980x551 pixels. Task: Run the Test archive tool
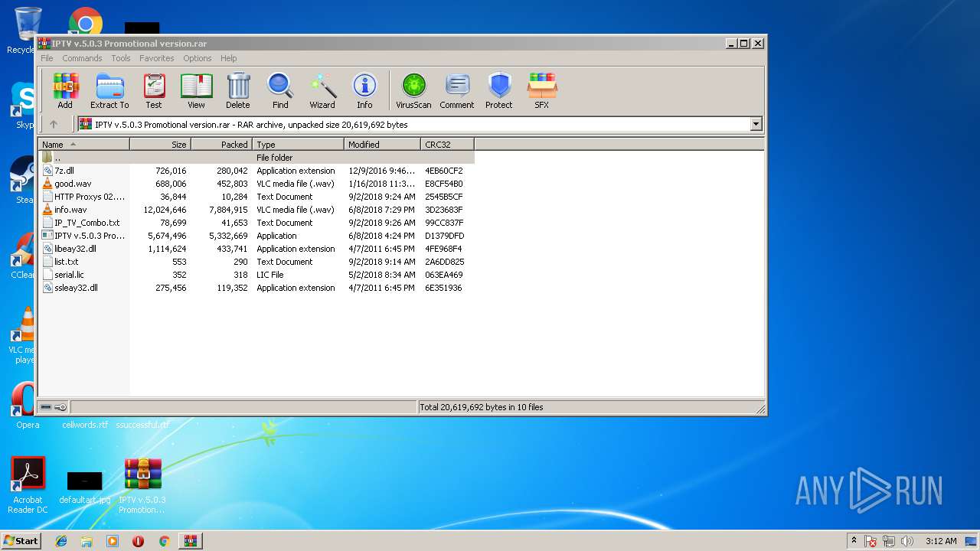(154, 91)
